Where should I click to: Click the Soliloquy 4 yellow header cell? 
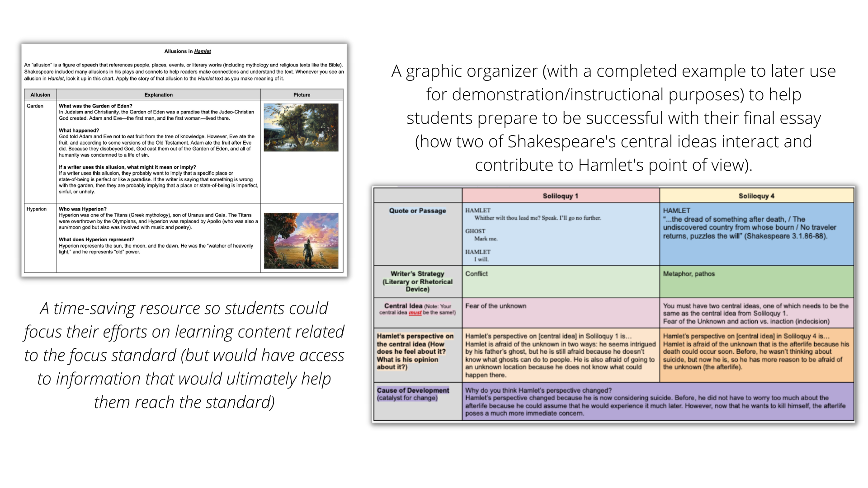(x=756, y=196)
